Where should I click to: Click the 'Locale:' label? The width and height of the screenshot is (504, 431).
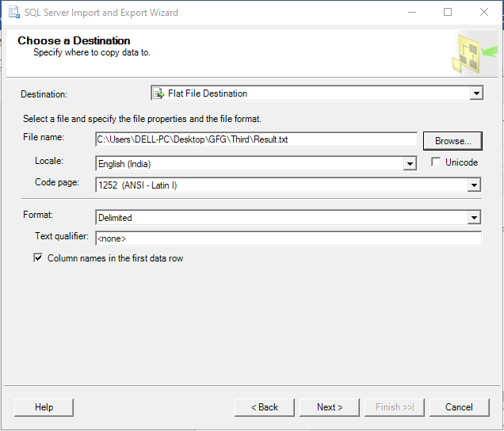(49, 161)
